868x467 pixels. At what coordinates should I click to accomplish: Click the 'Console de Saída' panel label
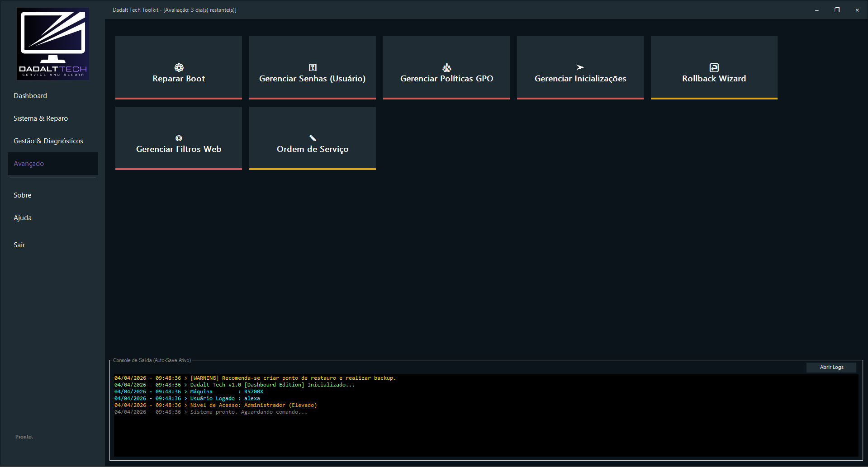(x=152, y=360)
